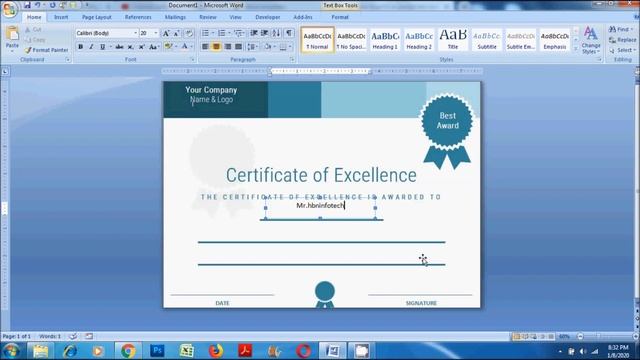
Task: Click Shrink Font icon
Action: point(177,33)
